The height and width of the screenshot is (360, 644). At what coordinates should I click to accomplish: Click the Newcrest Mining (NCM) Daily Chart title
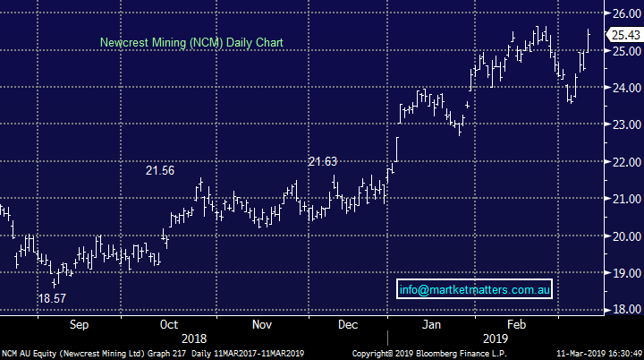coord(191,42)
